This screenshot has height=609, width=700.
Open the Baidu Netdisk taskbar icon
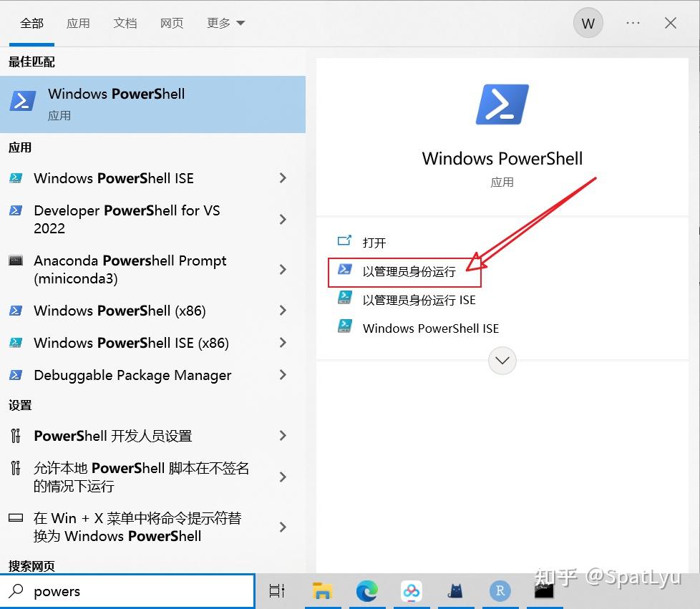(x=411, y=590)
